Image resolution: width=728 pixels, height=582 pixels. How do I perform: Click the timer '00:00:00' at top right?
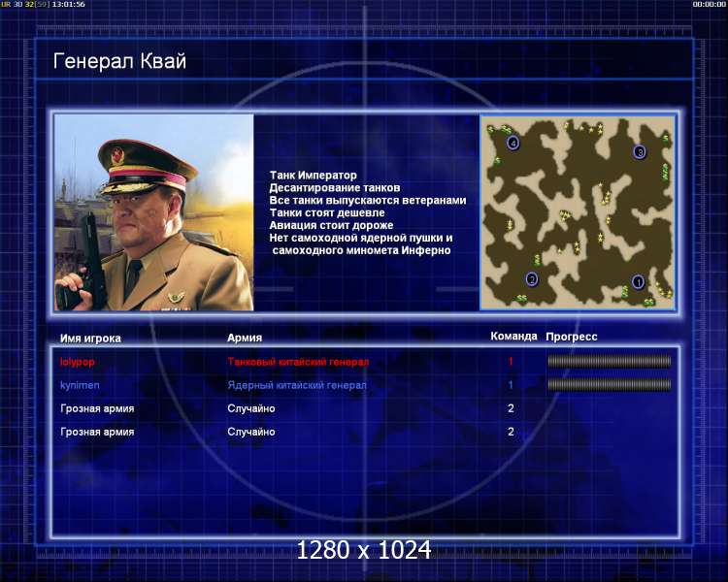point(709,4)
